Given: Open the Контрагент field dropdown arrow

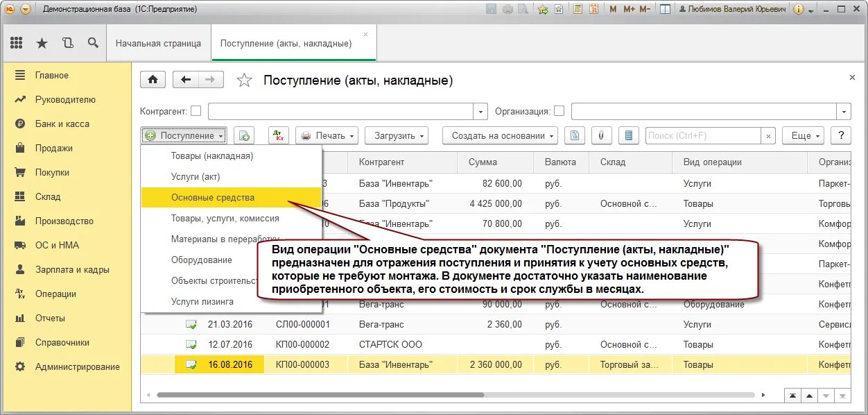Looking at the screenshot, I should pyautogui.click(x=481, y=111).
